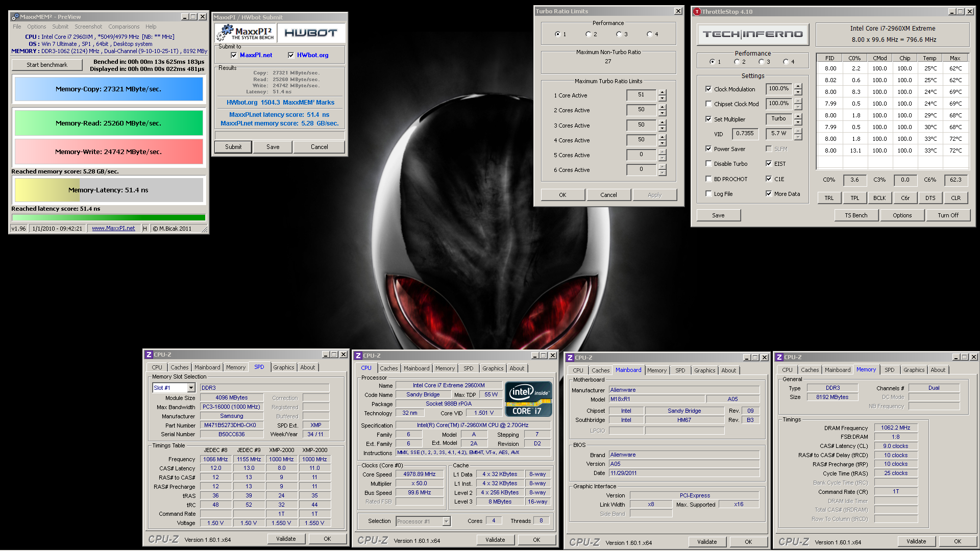
Task: Switch to Memory tab in SPD CPU-Z window
Action: click(x=236, y=367)
